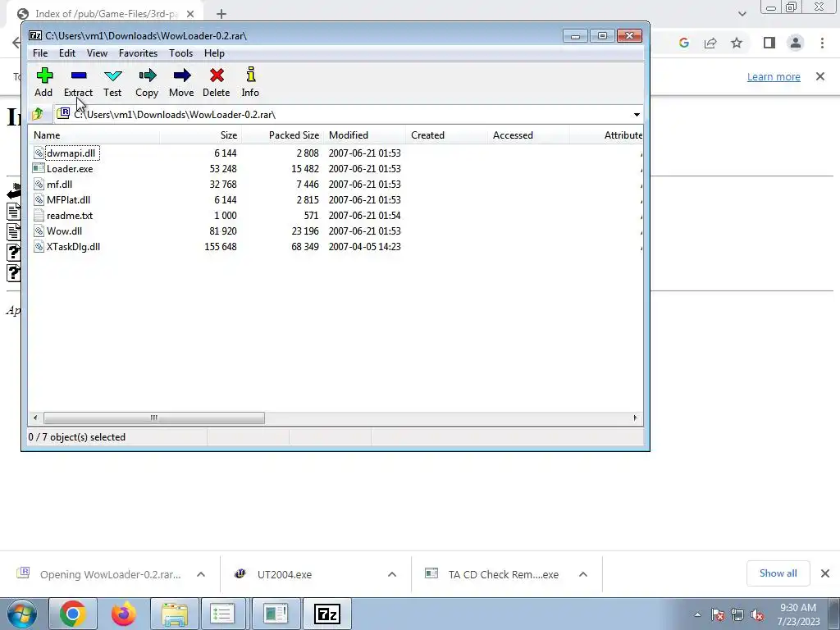Sort by the Accessed column header
The height and width of the screenshot is (630, 840).
coord(528,135)
